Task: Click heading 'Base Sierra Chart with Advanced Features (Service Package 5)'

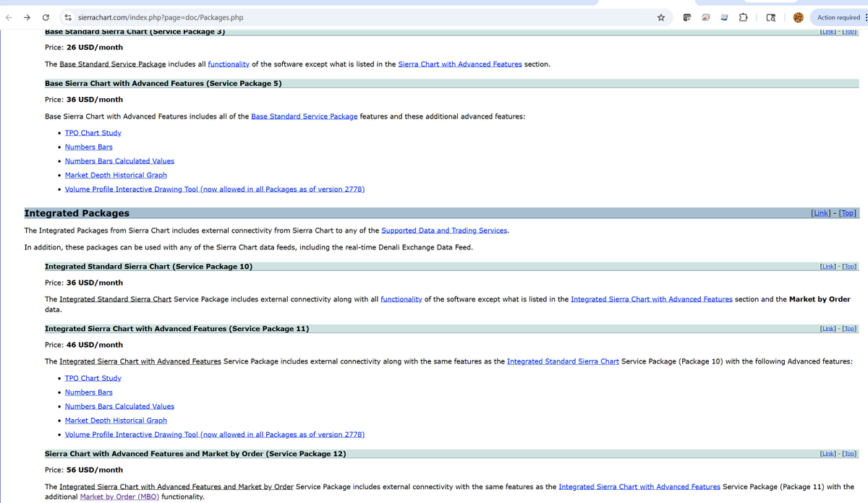Action: point(163,83)
